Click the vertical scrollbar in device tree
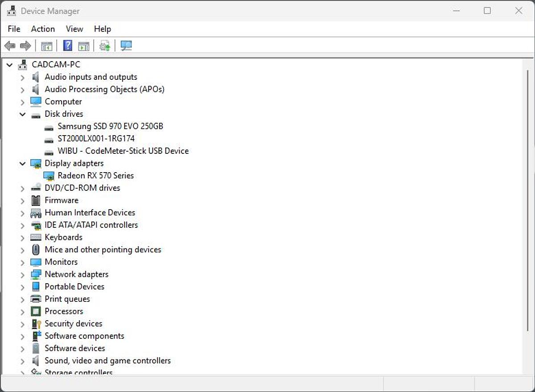The height and width of the screenshot is (392, 535). [x=527, y=201]
